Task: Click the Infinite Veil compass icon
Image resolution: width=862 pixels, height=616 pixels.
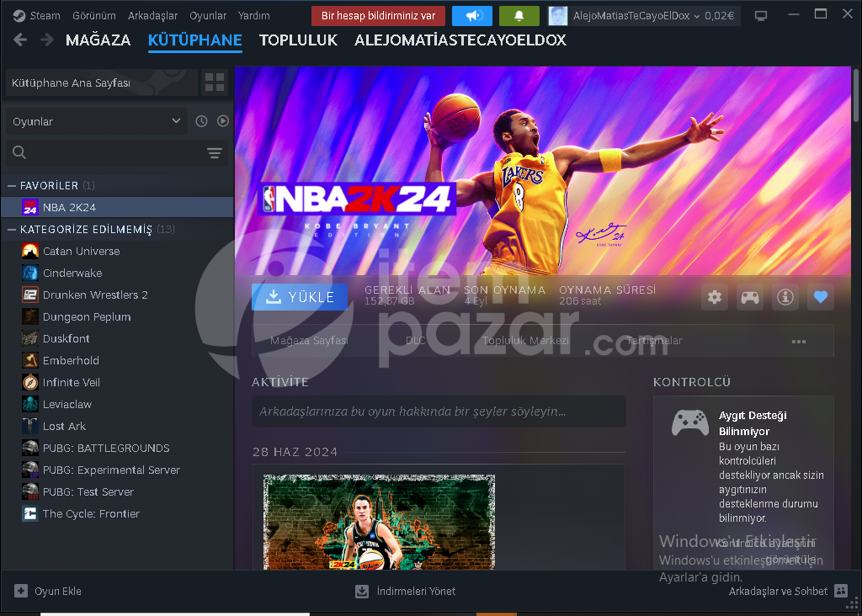Action: tap(30, 382)
